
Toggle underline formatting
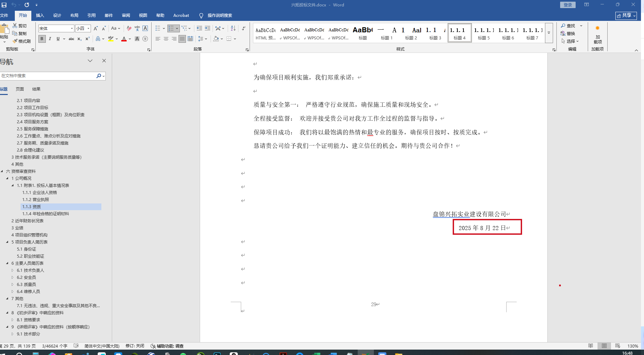[58, 39]
